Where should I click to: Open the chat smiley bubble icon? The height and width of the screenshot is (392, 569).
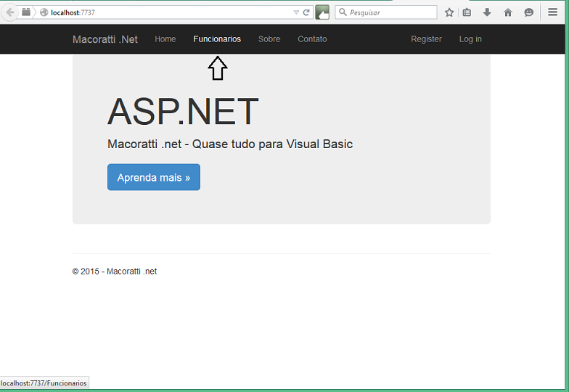click(x=528, y=13)
